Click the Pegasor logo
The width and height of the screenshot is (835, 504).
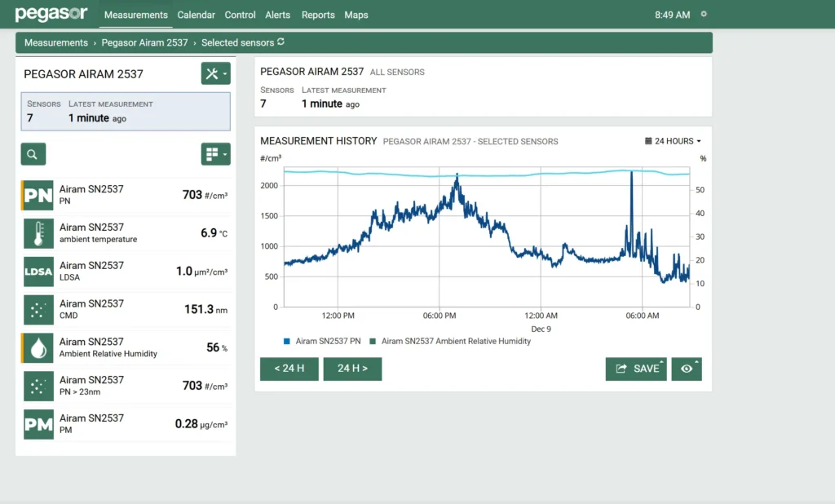pyautogui.click(x=51, y=13)
